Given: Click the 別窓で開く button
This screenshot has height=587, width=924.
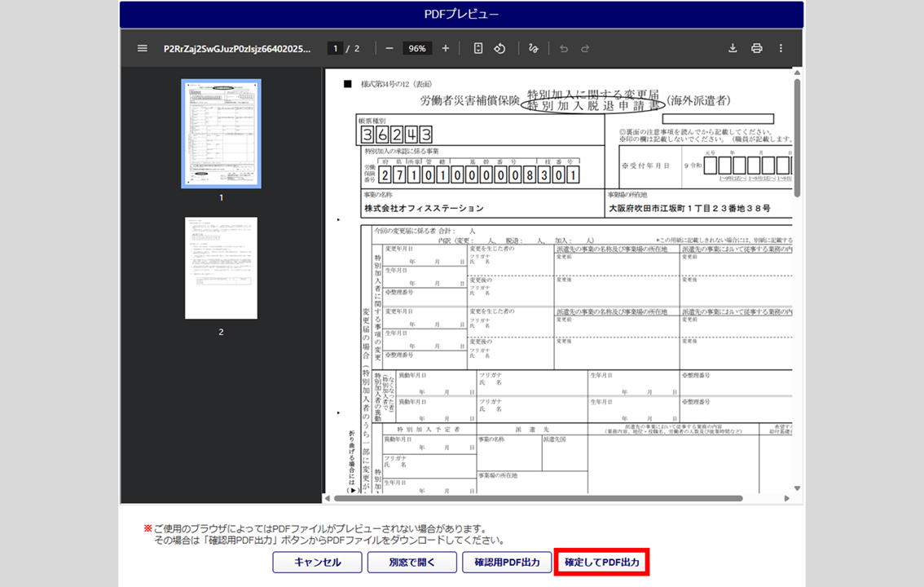Looking at the screenshot, I should [411, 563].
